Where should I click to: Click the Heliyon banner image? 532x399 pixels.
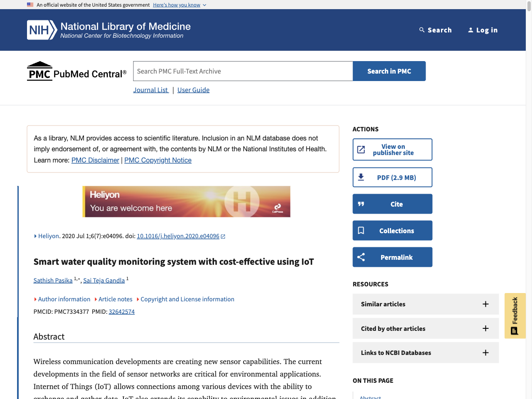[186, 201]
